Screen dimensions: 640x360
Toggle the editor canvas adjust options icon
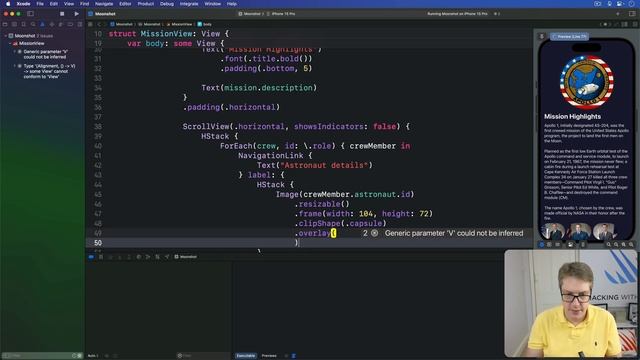(624, 24)
